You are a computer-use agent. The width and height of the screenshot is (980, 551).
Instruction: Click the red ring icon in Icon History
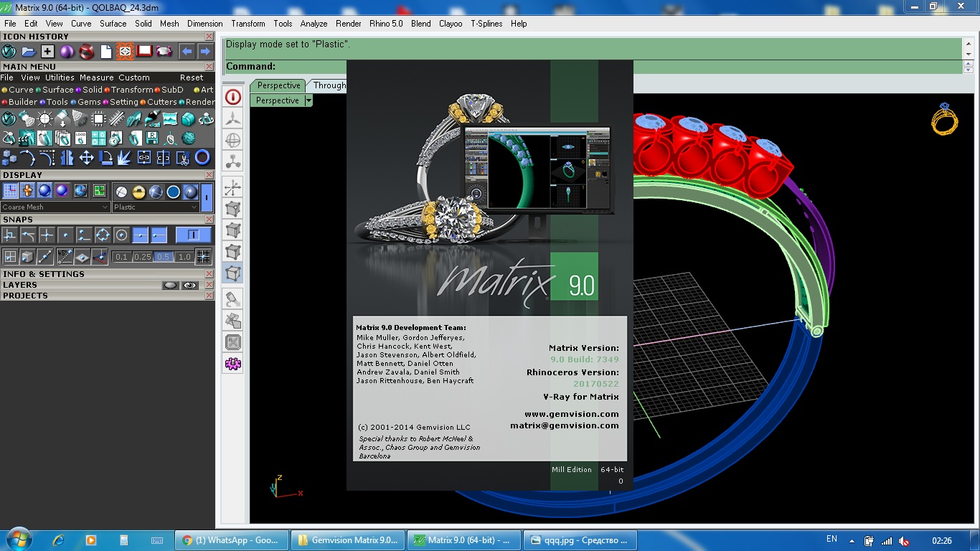[x=86, y=52]
